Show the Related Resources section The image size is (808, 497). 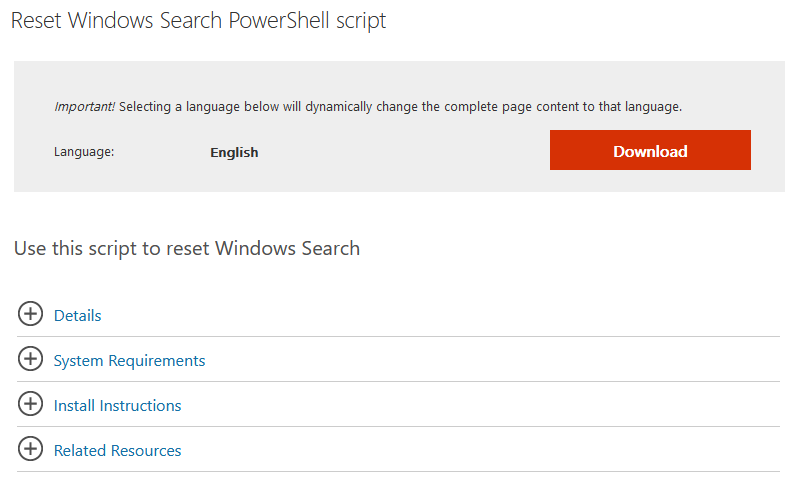click(x=117, y=450)
